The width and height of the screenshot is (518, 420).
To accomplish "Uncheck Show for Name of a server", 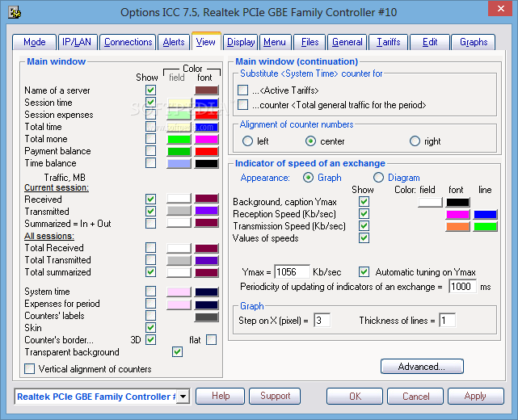I will click(x=150, y=90).
